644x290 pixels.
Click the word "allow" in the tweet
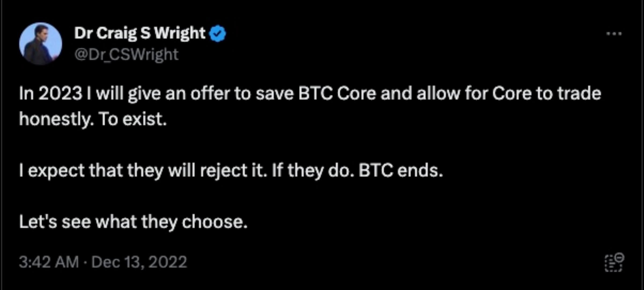click(x=438, y=94)
